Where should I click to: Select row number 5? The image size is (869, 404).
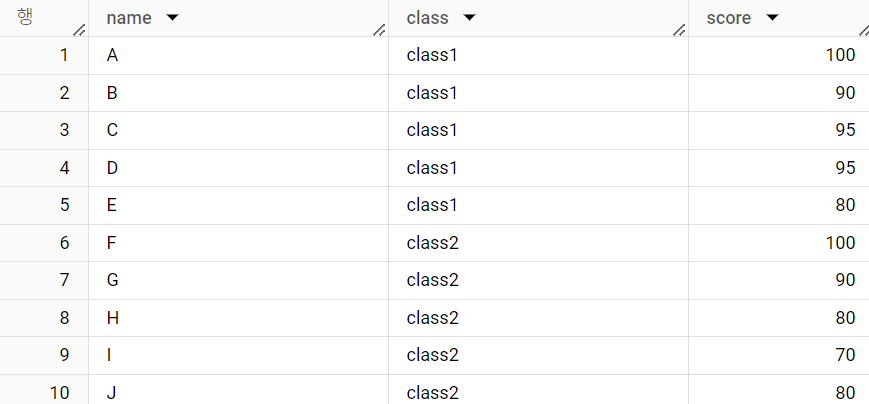point(44,205)
